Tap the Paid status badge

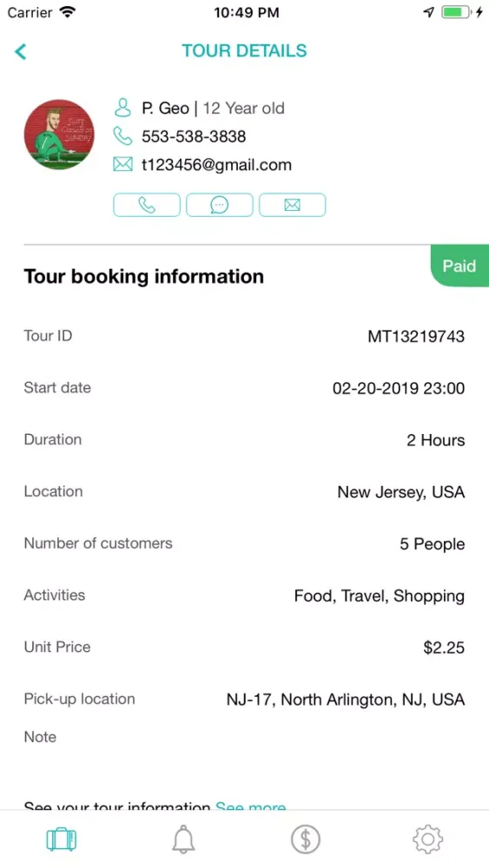click(x=459, y=266)
